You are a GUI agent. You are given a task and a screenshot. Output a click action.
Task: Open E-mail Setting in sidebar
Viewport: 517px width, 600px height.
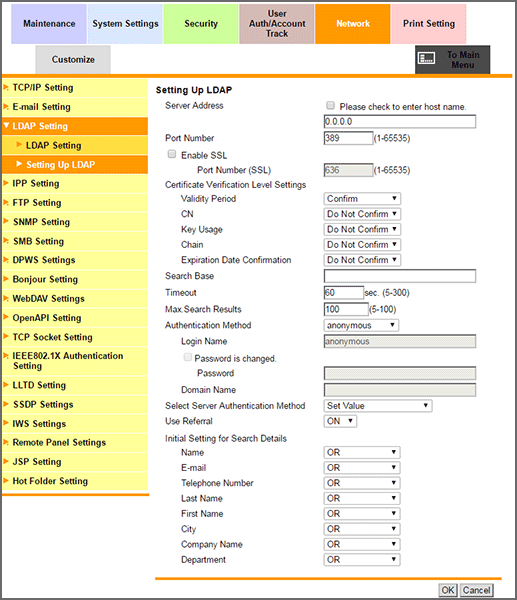(75, 107)
